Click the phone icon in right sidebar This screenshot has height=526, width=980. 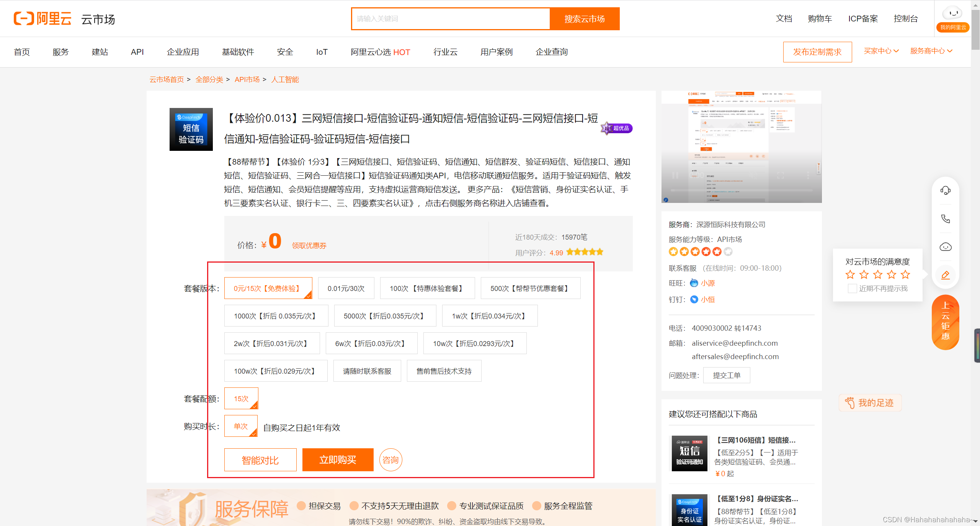945,219
